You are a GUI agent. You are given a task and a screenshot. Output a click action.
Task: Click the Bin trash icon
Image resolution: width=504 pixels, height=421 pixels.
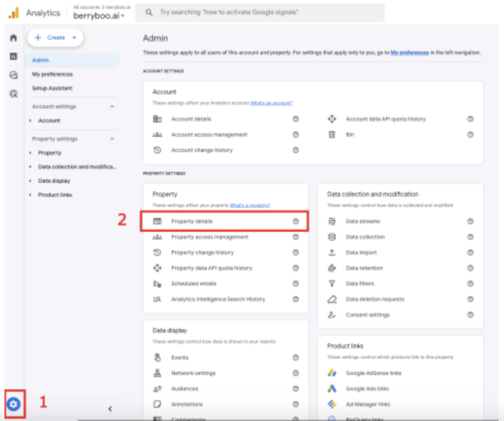pos(332,135)
